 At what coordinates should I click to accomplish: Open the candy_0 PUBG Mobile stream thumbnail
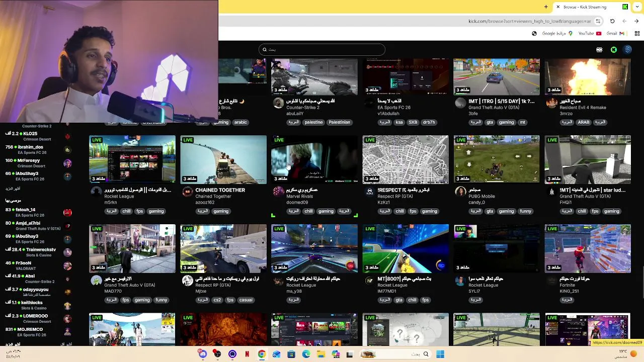(x=497, y=159)
